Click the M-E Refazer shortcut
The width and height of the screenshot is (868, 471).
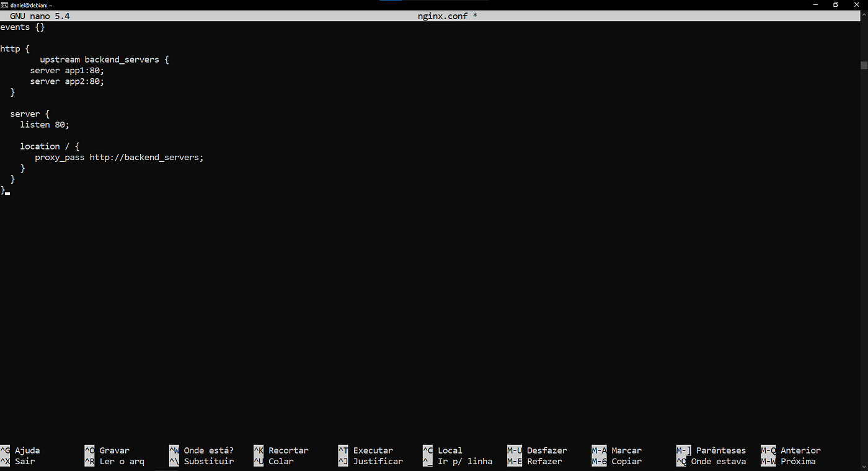(x=534, y=461)
